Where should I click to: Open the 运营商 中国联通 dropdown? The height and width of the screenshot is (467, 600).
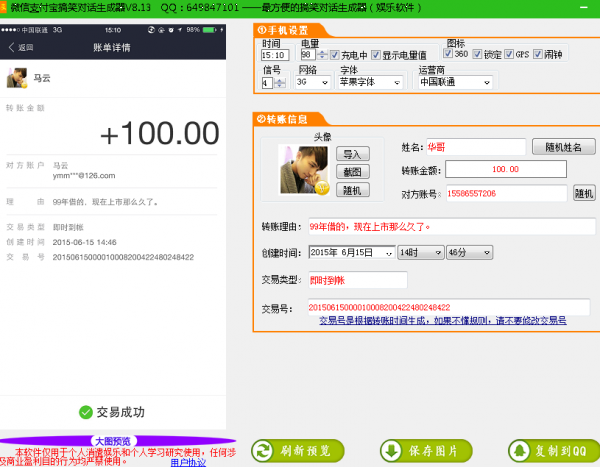click(455, 82)
